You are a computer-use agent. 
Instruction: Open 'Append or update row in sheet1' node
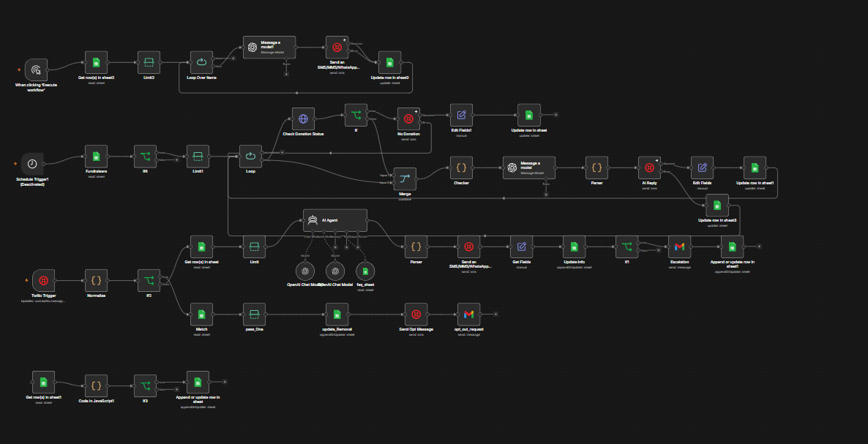tap(732, 247)
